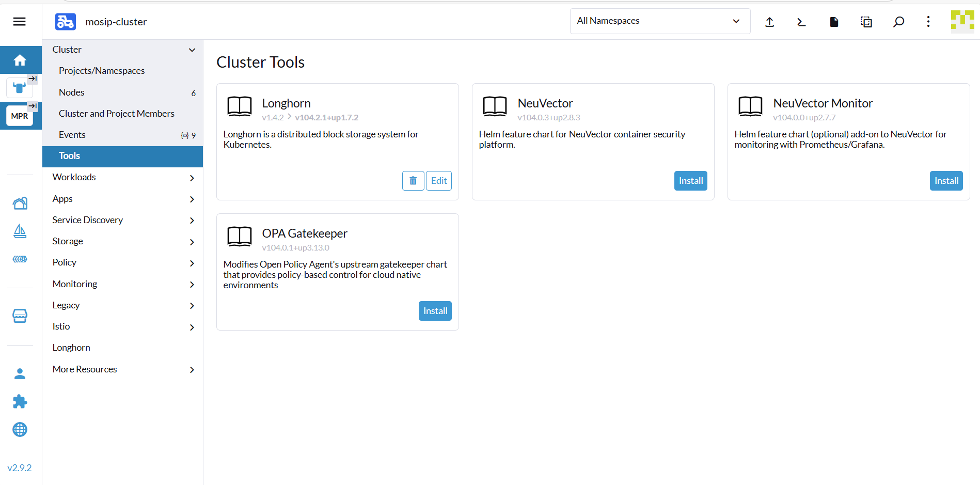Collapse the Cluster section
980x485 pixels.
click(192, 50)
